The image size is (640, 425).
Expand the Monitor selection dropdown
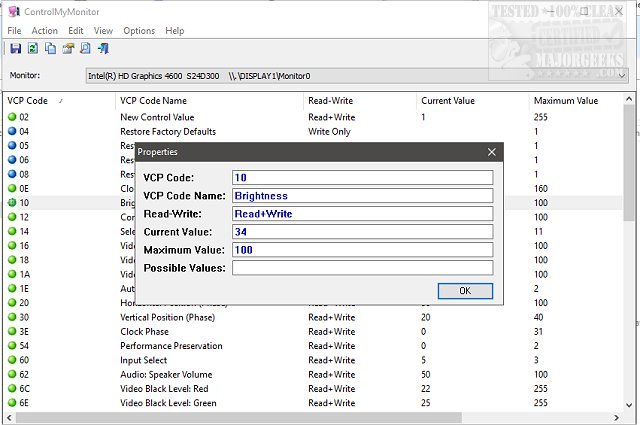click(x=620, y=75)
